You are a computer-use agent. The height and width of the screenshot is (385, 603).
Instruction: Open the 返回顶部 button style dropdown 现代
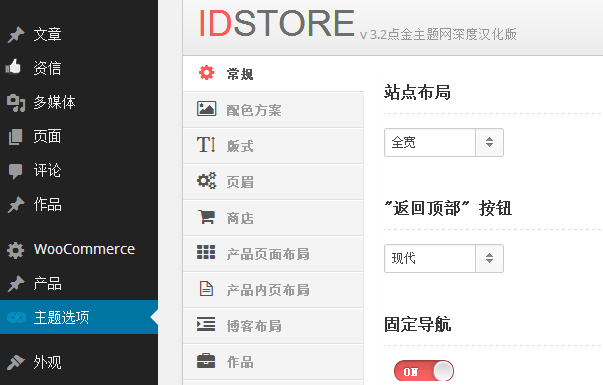444,258
